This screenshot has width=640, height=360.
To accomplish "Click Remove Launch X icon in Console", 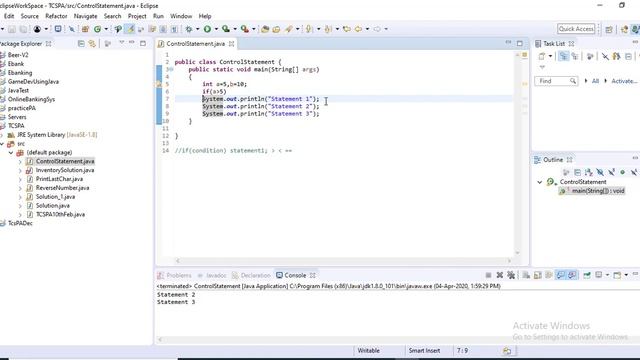I will 500,276.
